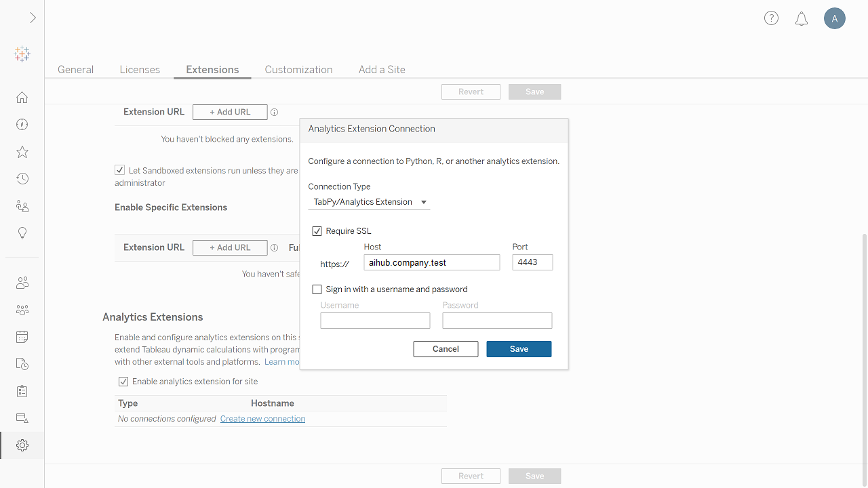Image resolution: width=868 pixels, height=488 pixels.
Task: Open the Connection Type dropdown
Action: point(369,202)
